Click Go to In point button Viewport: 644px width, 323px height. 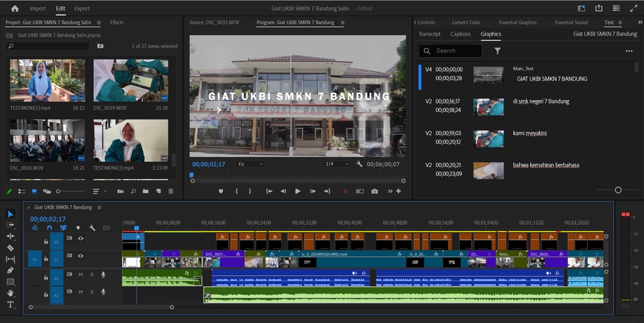click(269, 191)
